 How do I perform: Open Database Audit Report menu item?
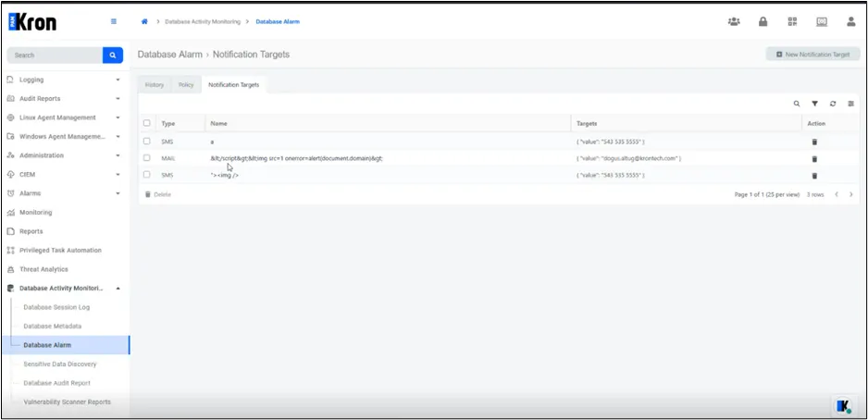click(57, 383)
